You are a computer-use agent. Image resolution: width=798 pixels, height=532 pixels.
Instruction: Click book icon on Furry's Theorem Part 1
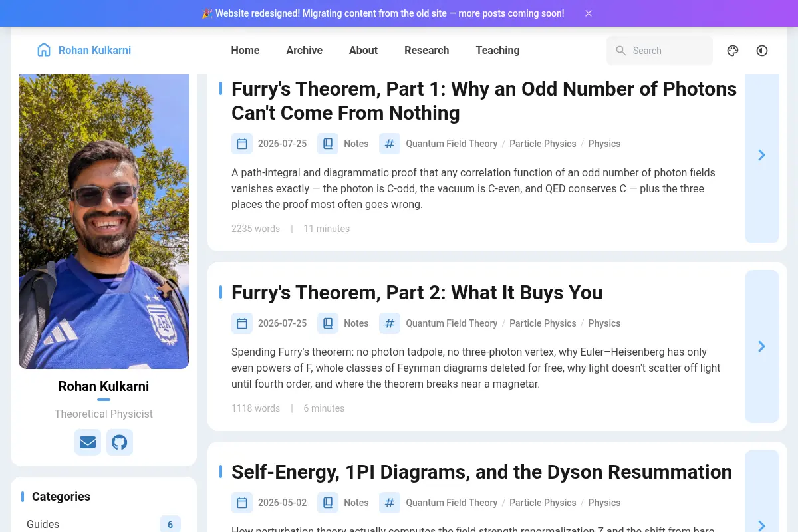coord(328,144)
